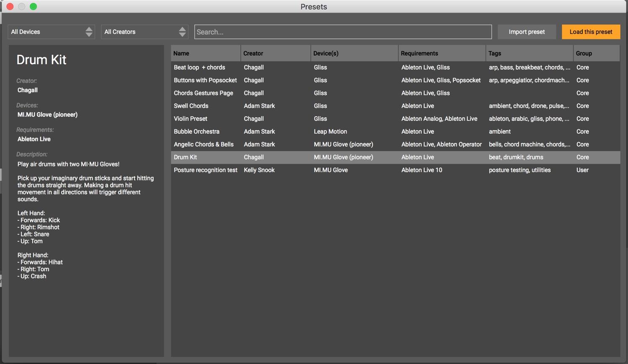The width and height of the screenshot is (628, 364).
Task: Click Adam Stark in Swell Chords row
Action: [259, 106]
